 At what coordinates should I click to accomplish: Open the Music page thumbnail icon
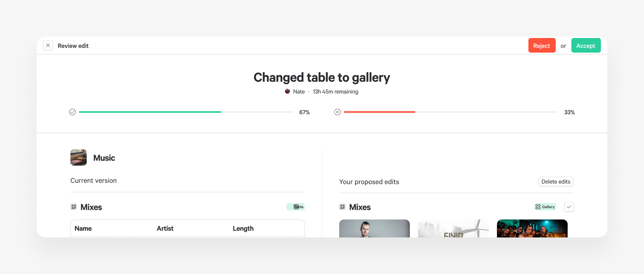tap(79, 157)
